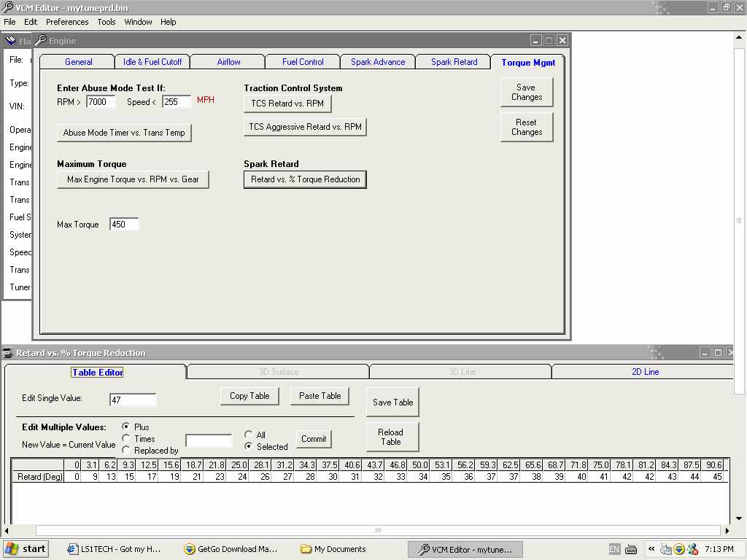The height and width of the screenshot is (560, 747).
Task: Expand hidden system tray icons chevron
Action: click(651, 549)
